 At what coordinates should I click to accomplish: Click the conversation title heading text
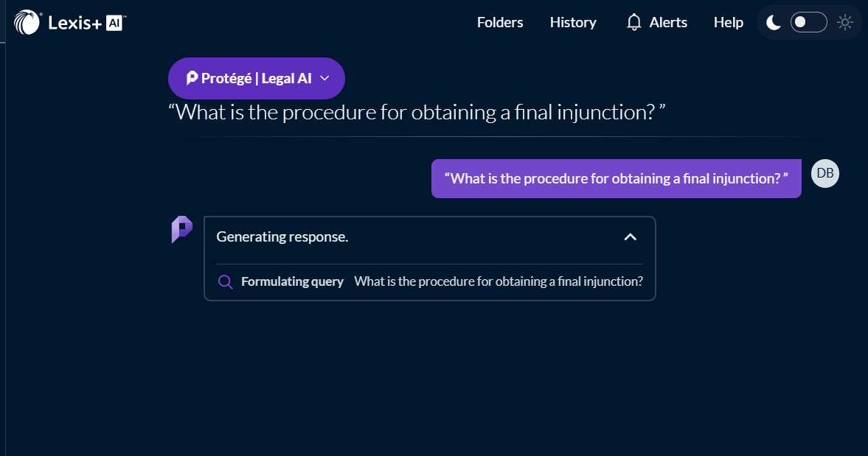click(x=417, y=113)
